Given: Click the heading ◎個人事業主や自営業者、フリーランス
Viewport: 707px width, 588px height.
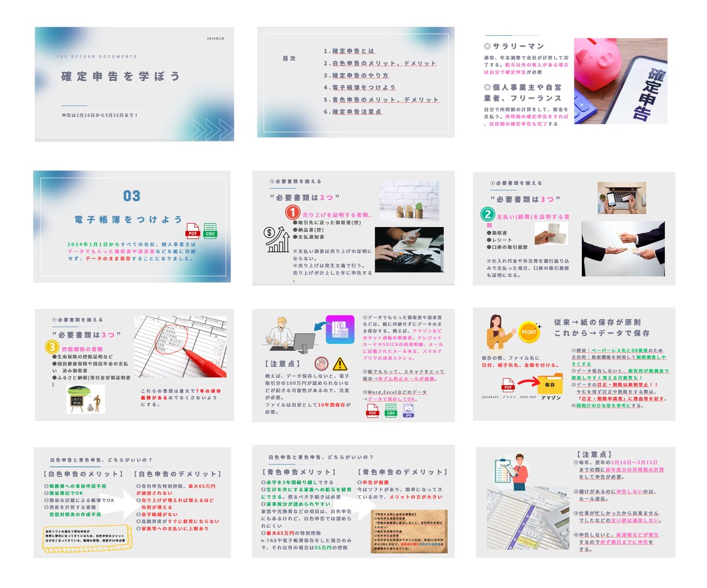Looking at the screenshot, I should coord(523,93).
